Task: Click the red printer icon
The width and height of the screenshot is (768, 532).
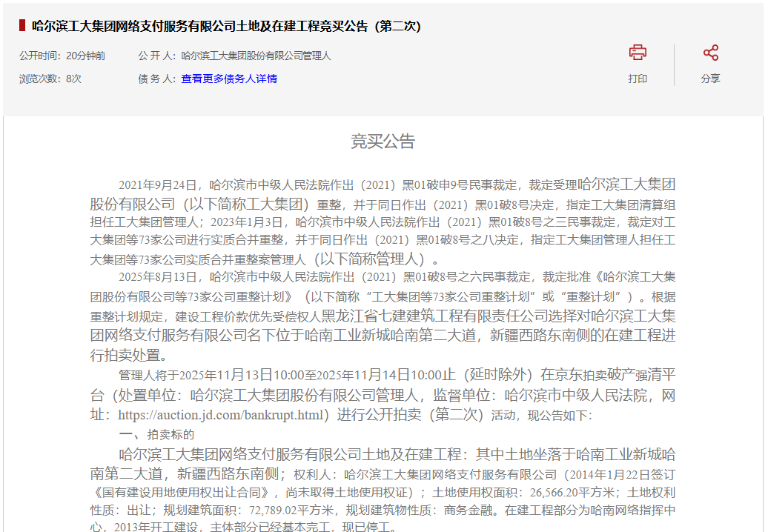Action: 638,53
